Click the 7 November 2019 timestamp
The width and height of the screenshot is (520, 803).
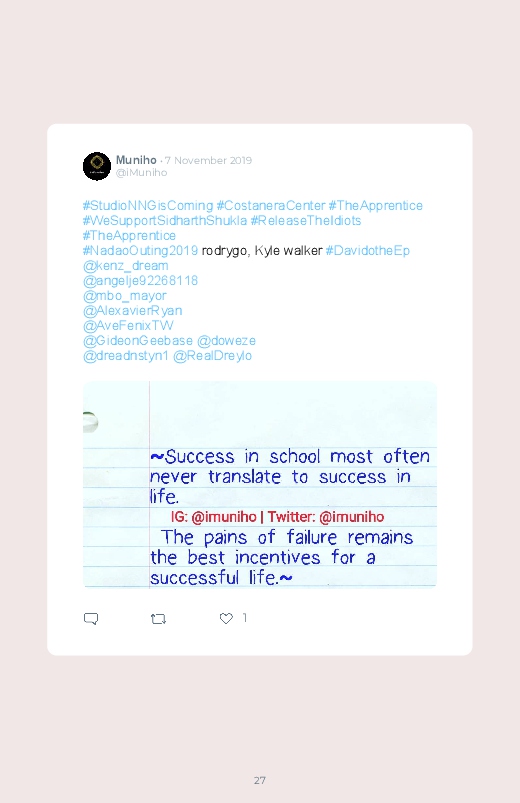click(208, 160)
